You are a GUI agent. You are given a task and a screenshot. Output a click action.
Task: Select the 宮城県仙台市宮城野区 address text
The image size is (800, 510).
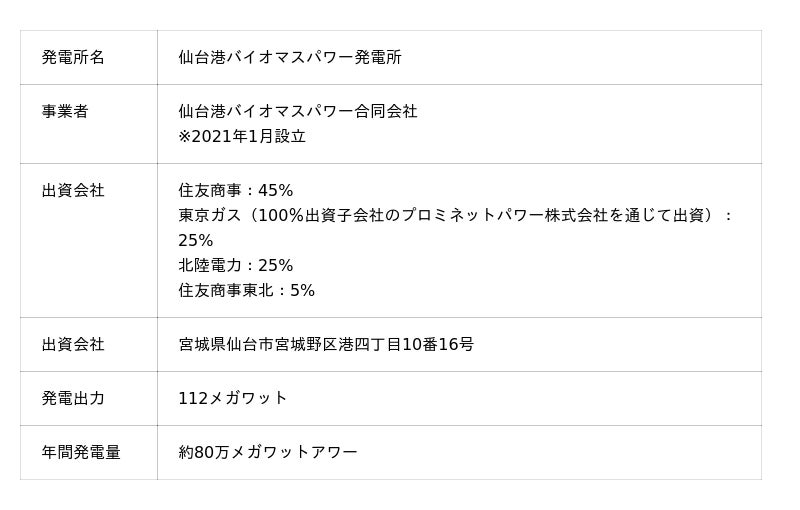click(266, 345)
